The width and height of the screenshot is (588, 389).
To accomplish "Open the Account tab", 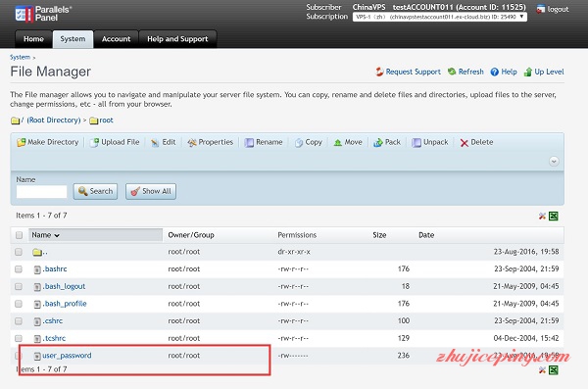I will tap(117, 39).
